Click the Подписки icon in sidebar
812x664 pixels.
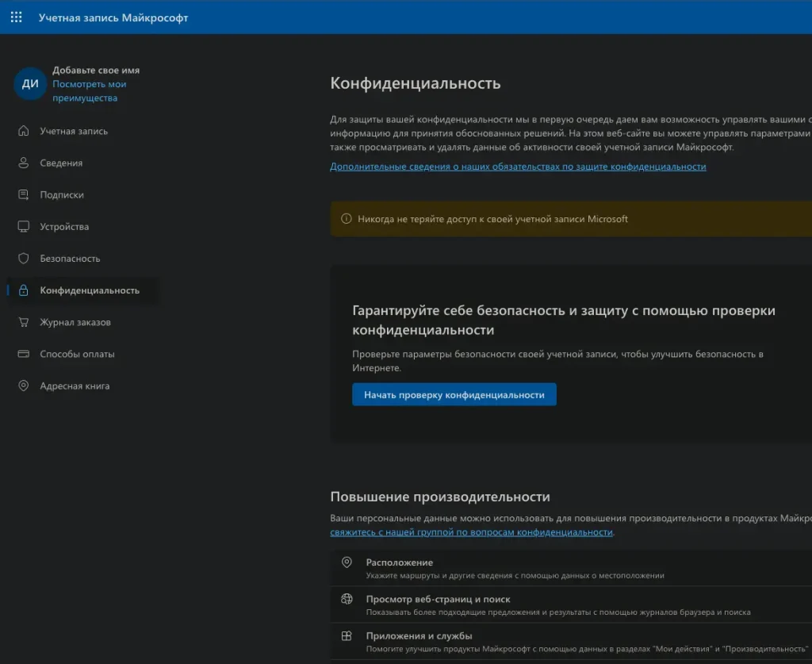(x=24, y=194)
